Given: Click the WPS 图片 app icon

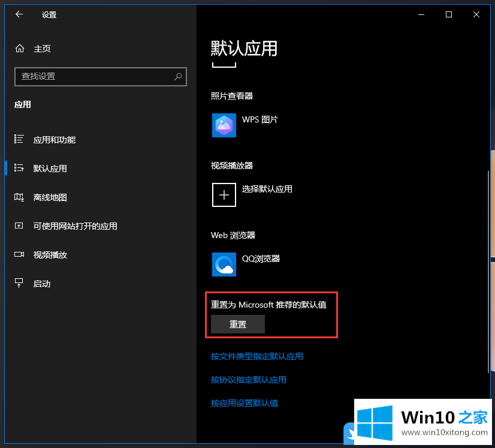Looking at the screenshot, I should [x=224, y=125].
